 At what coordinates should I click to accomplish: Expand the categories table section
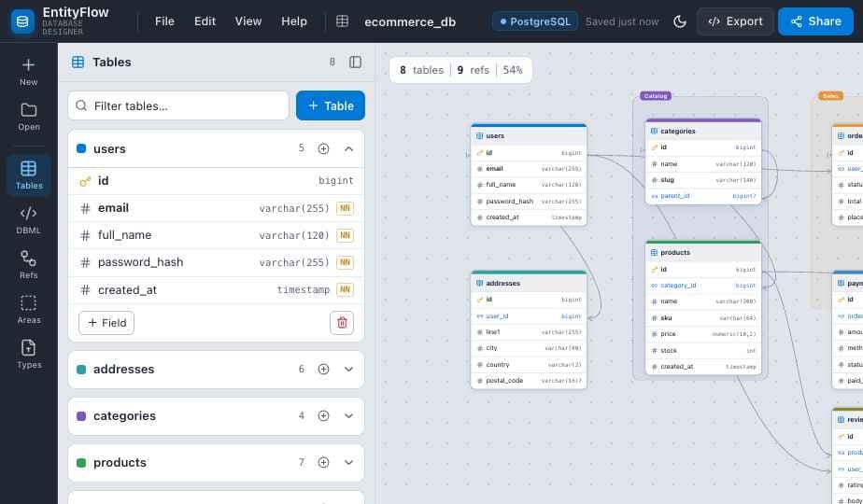tap(349, 416)
